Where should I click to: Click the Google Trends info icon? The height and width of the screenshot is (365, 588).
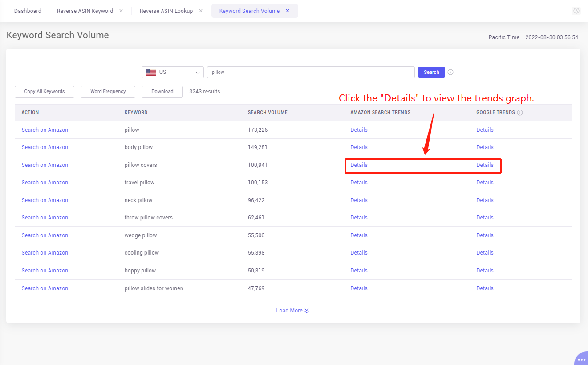click(x=520, y=113)
